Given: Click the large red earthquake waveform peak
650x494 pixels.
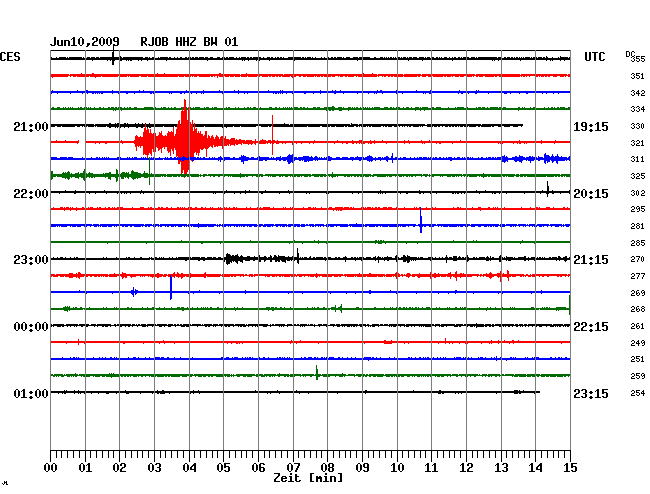Looking at the screenshot, I should coord(184,137).
